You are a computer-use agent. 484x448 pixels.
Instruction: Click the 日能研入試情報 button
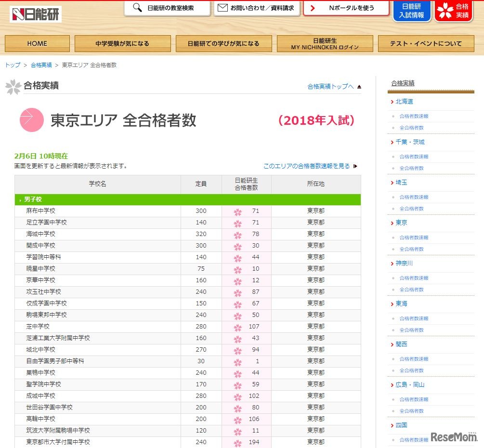pos(412,12)
